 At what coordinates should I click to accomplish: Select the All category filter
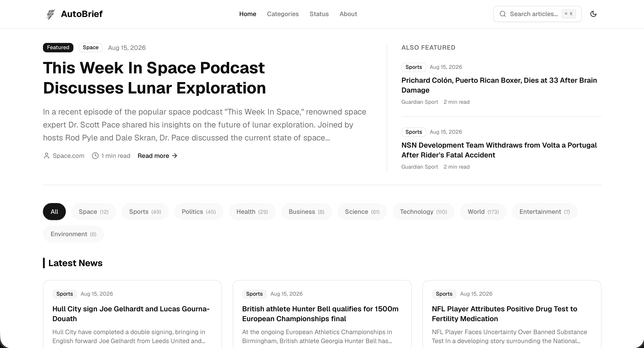[x=54, y=212]
